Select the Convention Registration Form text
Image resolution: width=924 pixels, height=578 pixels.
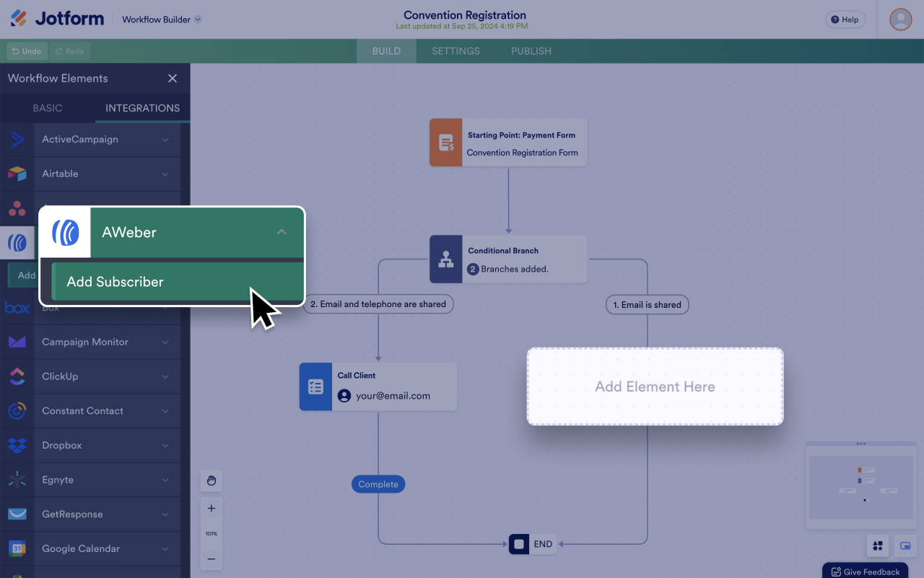point(523,152)
